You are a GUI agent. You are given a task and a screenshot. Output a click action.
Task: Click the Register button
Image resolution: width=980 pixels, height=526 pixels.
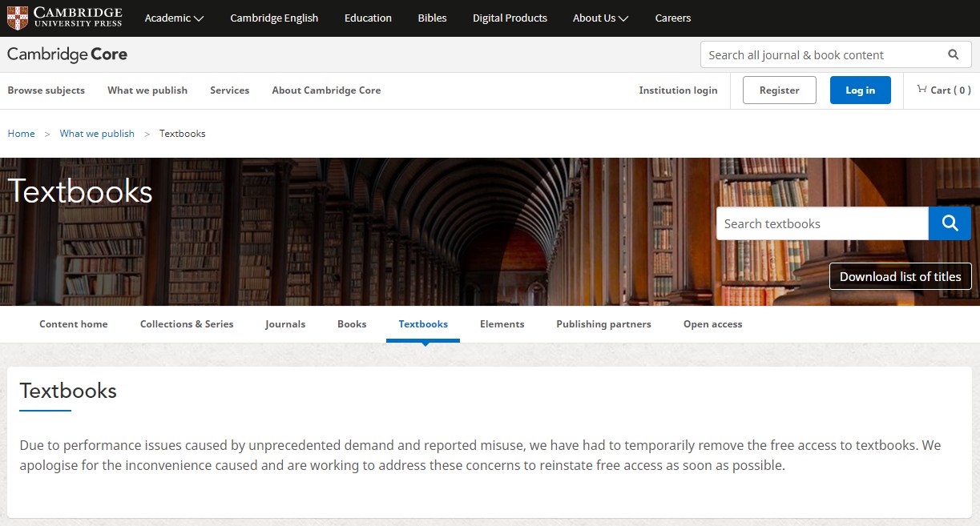779,90
